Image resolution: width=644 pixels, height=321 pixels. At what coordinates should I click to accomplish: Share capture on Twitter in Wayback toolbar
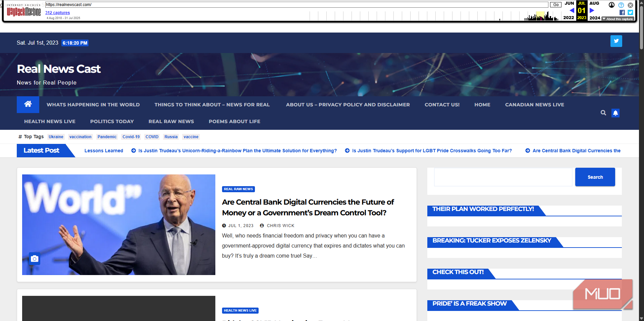pyautogui.click(x=630, y=12)
